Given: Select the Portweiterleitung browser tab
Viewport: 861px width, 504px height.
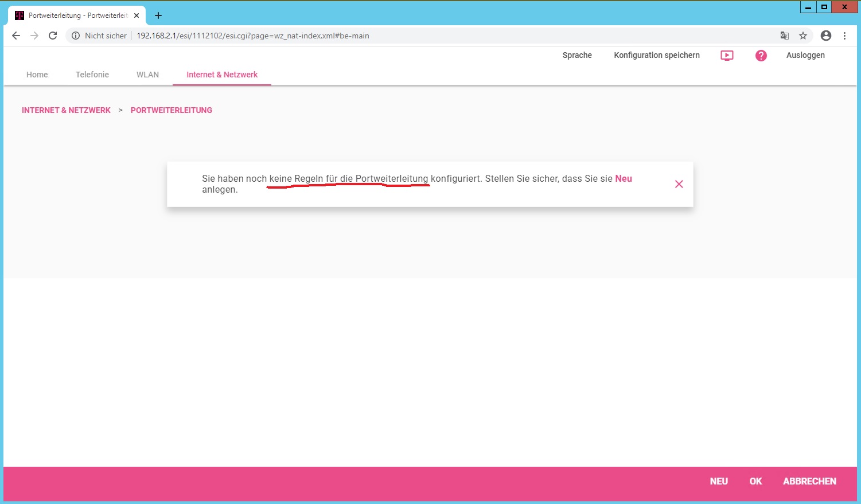Looking at the screenshot, I should pyautogui.click(x=77, y=15).
